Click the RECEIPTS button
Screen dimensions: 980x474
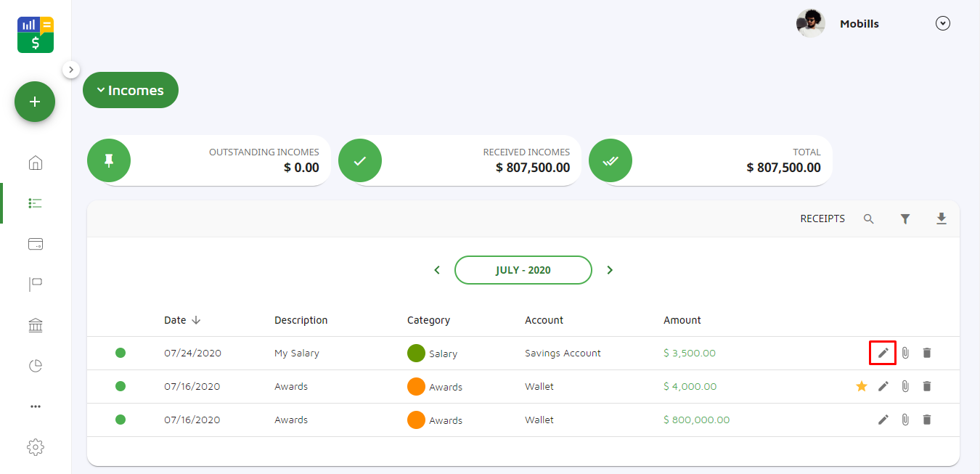(822, 218)
